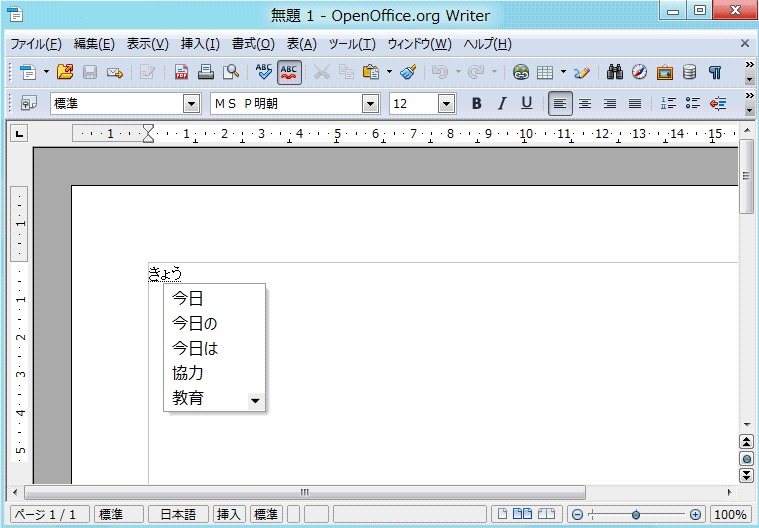Open the 書式(O) menu
759x528 pixels.
pos(253,44)
